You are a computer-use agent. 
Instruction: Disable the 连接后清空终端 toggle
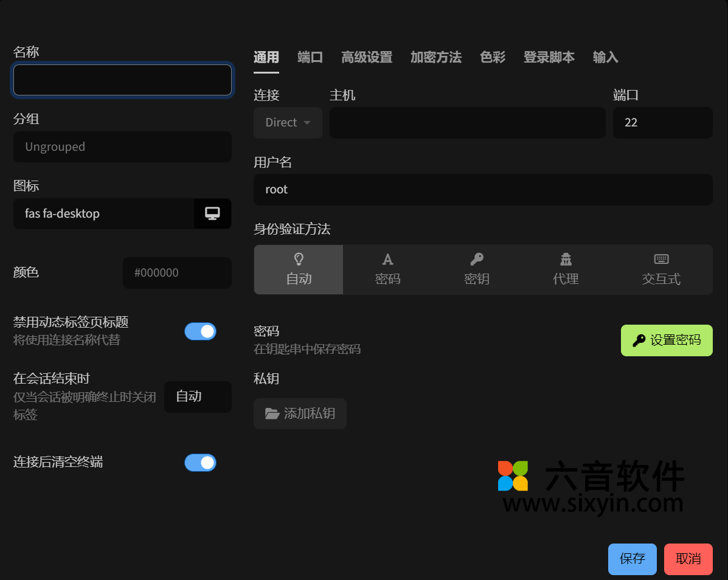(200, 463)
